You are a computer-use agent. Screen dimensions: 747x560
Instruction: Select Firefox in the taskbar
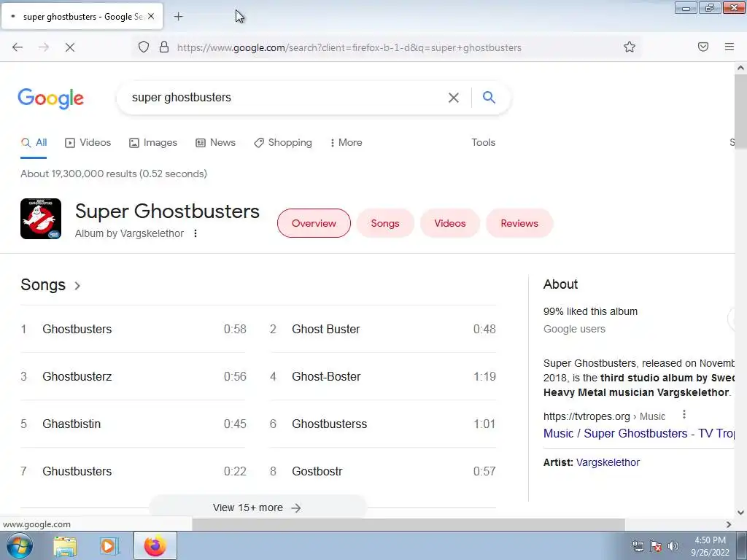coord(155,545)
